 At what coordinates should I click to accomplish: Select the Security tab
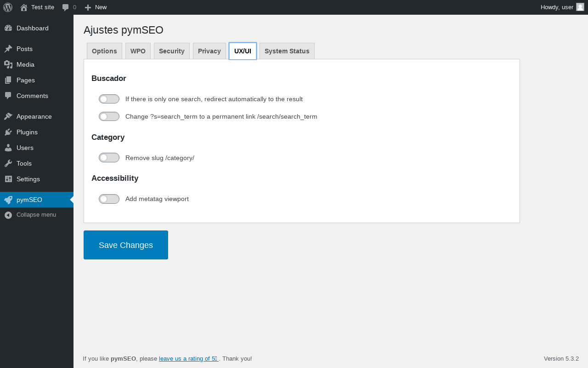[172, 51]
